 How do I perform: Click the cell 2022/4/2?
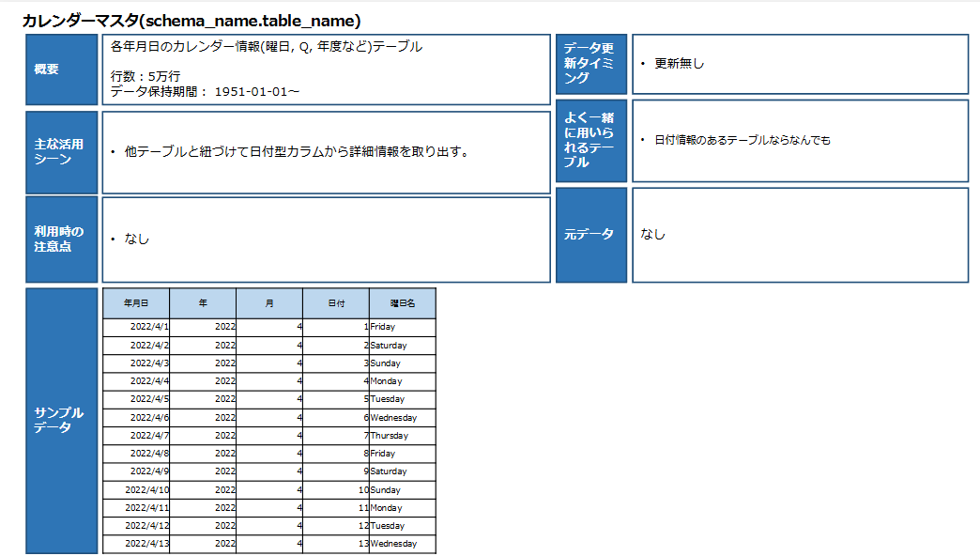(136, 346)
